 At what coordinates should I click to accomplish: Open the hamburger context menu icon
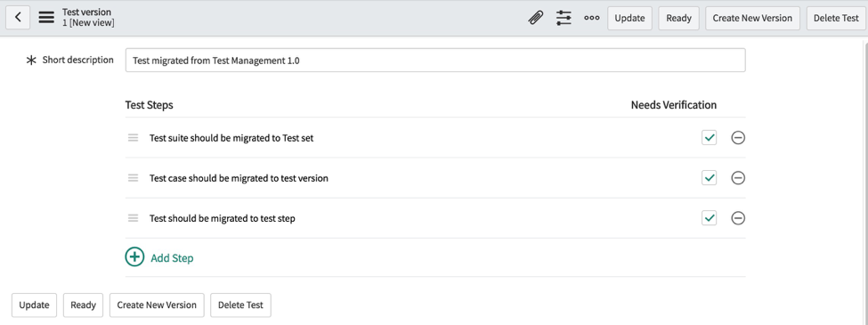46,18
